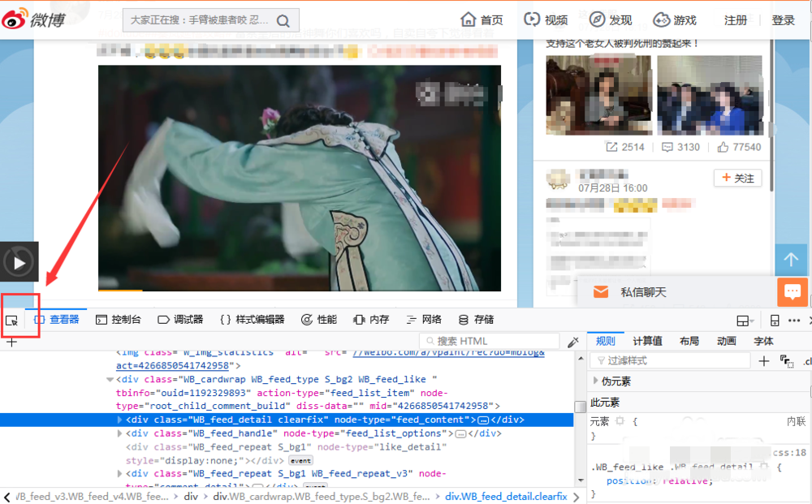Click the event badge on the styled div

(x=300, y=460)
